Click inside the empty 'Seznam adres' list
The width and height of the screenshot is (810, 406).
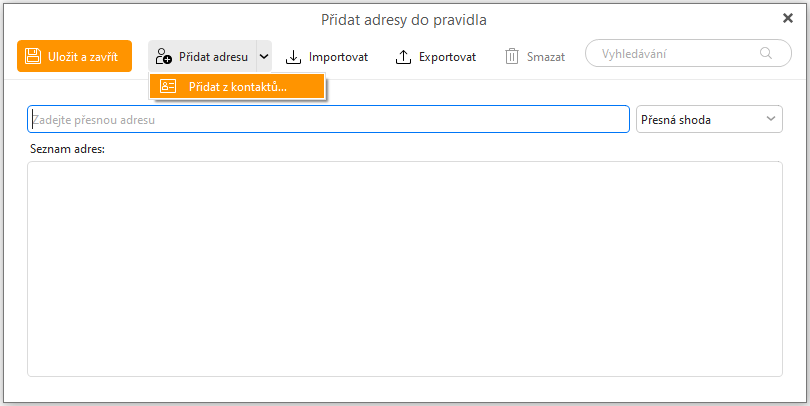point(404,268)
